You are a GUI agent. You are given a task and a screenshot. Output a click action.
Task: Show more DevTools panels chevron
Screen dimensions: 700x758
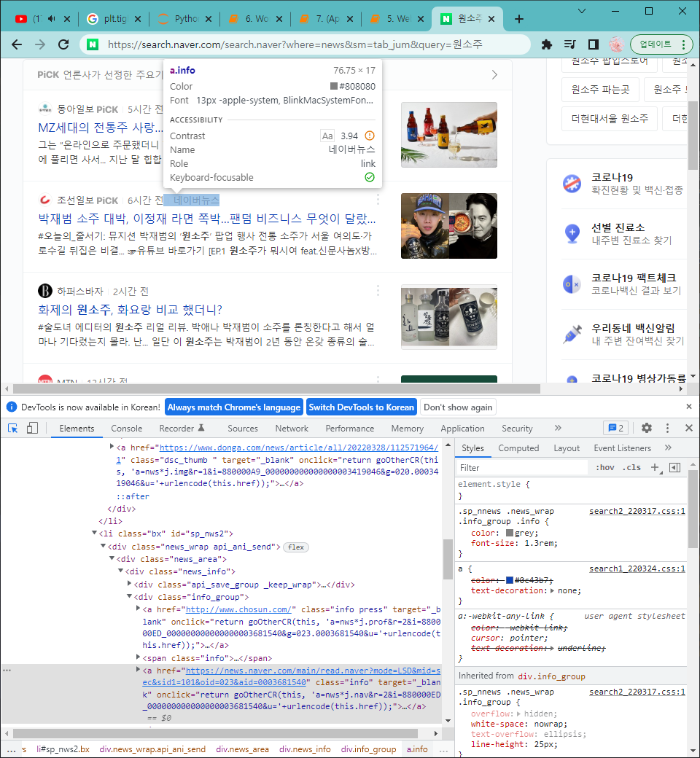pyautogui.click(x=558, y=428)
